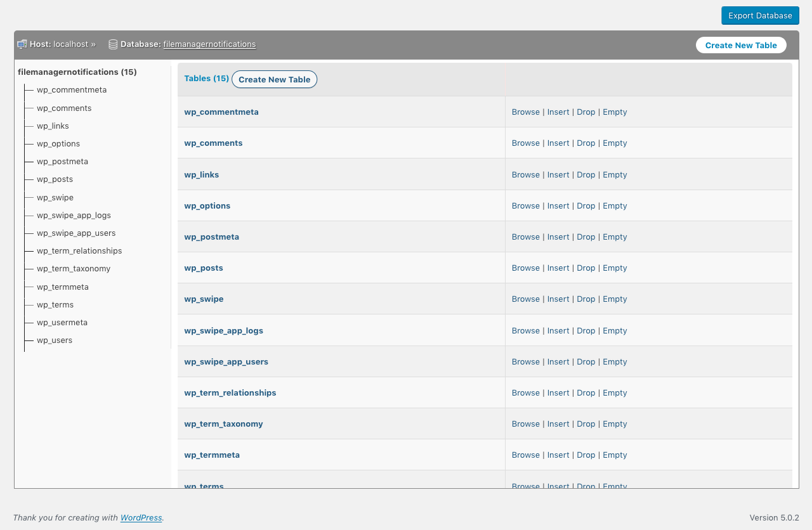Select wp_users in the sidebar tree
The height and width of the screenshot is (530, 812).
coord(55,340)
